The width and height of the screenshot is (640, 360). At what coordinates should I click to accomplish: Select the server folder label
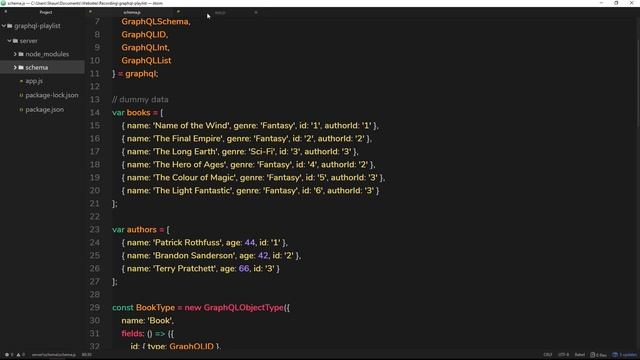[x=29, y=41]
